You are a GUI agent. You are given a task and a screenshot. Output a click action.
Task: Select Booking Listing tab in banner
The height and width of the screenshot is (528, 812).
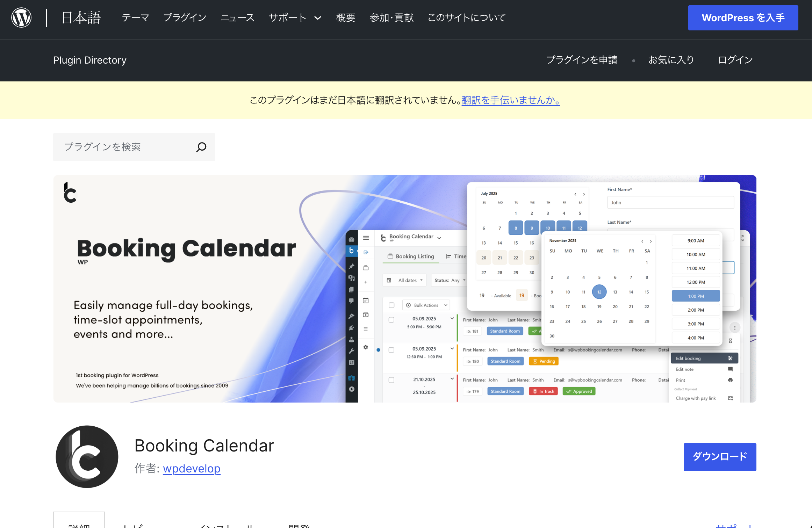pos(411,256)
